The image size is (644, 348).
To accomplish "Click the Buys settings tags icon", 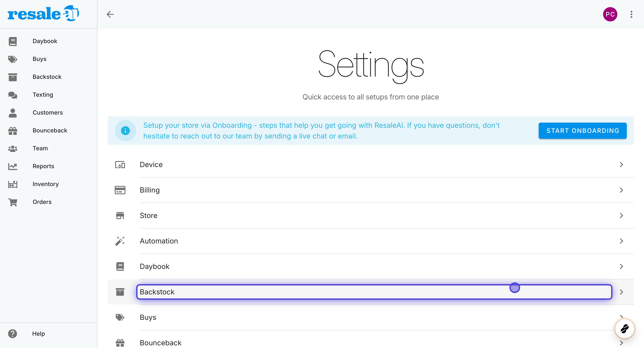I will [120, 317].
